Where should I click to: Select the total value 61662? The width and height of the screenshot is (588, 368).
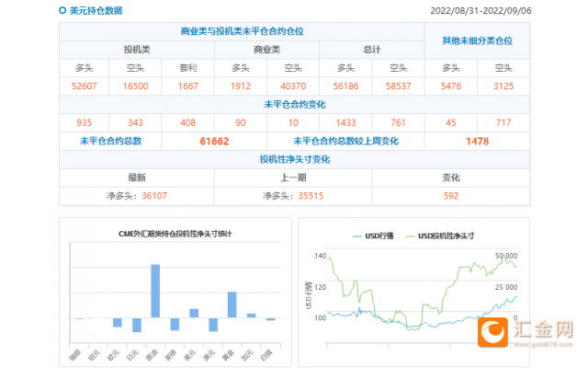pos(214,141)
